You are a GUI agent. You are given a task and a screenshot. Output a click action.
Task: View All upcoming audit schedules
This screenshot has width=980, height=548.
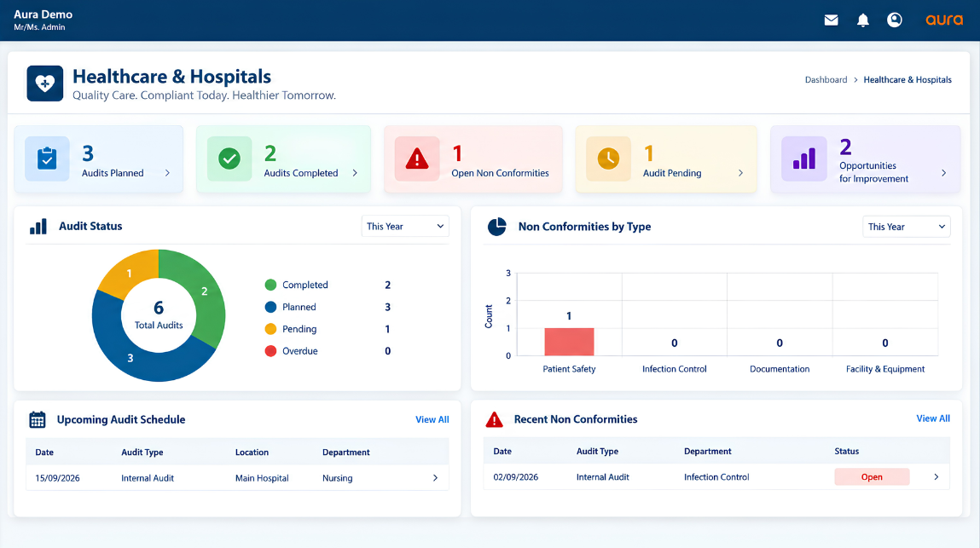(x=432, y=420)
